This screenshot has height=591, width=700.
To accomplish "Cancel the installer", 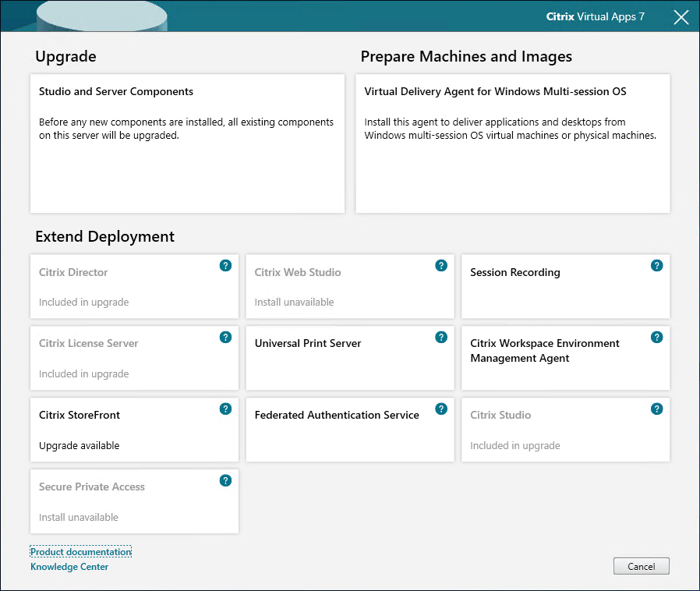I will click(x=642, y=566).
